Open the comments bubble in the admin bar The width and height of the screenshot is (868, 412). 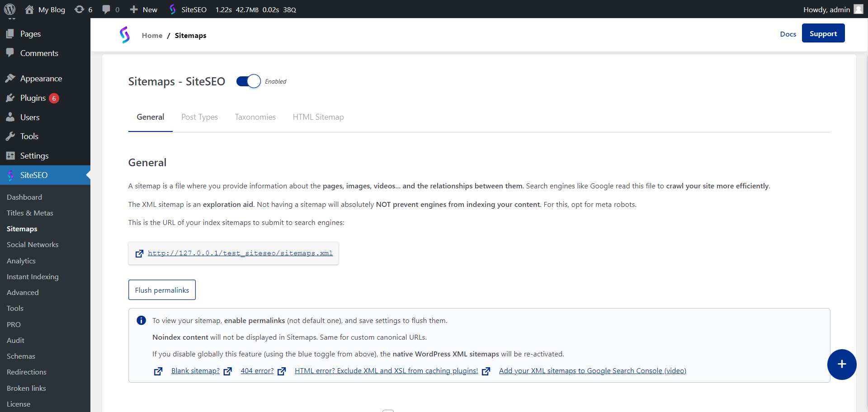[x=106, y=9]
